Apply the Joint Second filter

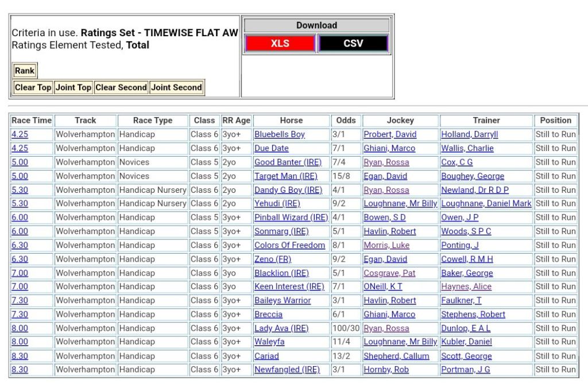(x=176, y=87)
